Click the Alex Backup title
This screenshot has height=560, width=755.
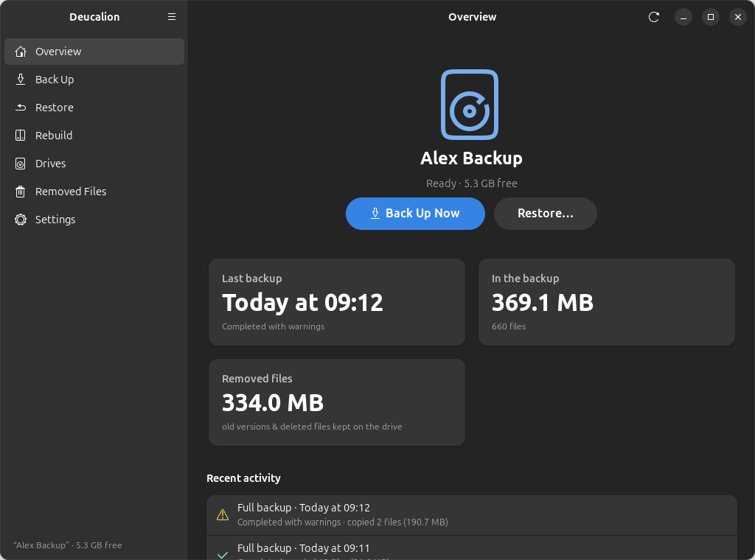click(x=471, y=158)
